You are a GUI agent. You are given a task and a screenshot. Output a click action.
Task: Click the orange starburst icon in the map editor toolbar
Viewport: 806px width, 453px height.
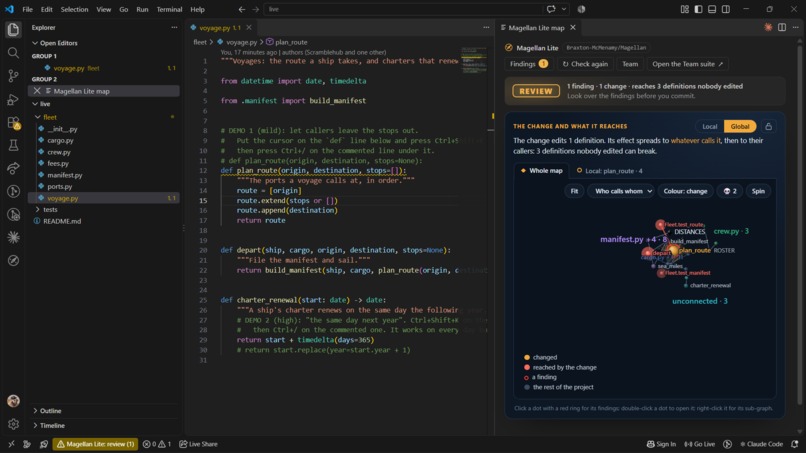(768, 27)
